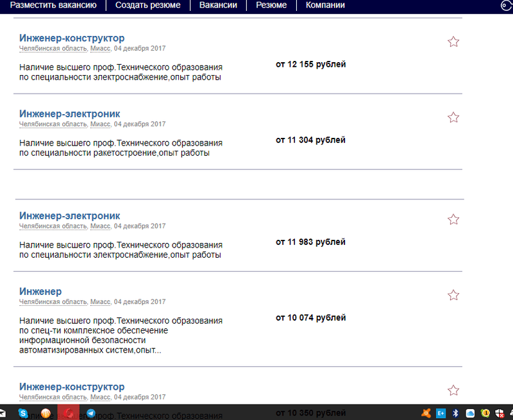513x420 pixels.
Task: Switch to the red highlighted taskbar app
Action: [x=69, y=412]
